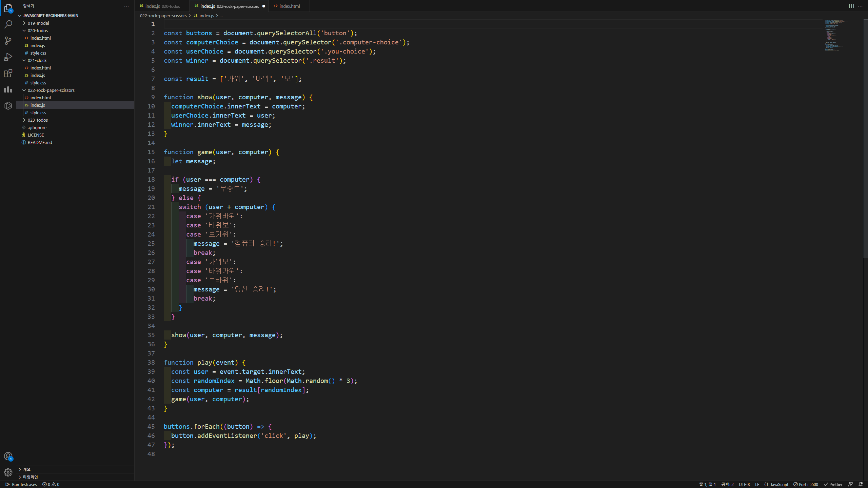Expand the 019-modal folder
The width and height of the screenshot is (868, 488).
tap(38, 23)
